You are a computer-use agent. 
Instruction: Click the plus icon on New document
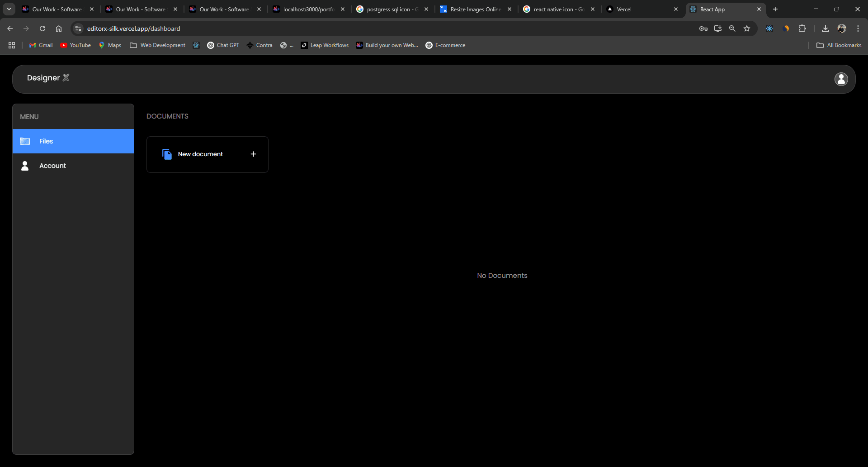tap(253, 154)
